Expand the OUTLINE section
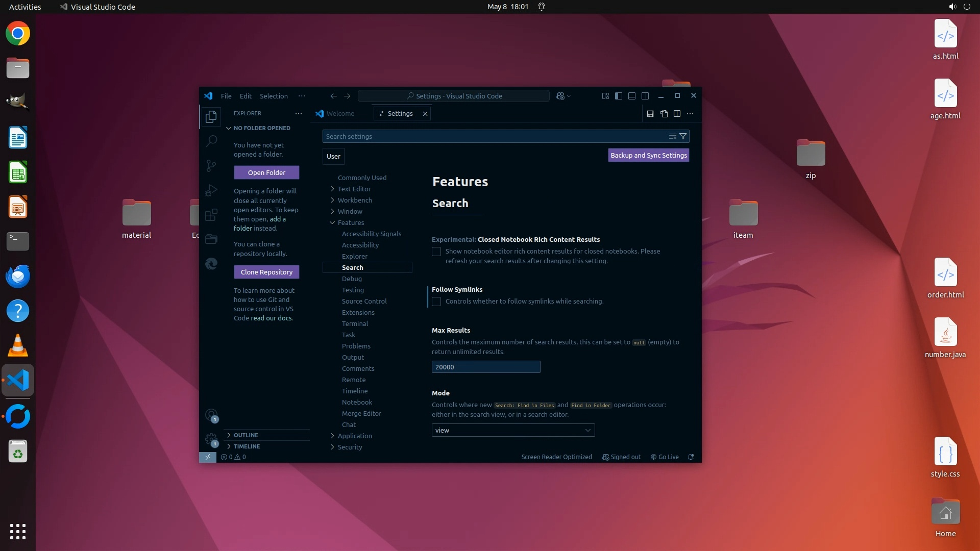The height and width of the screenshot is (551, 980). tap(246, 435)
